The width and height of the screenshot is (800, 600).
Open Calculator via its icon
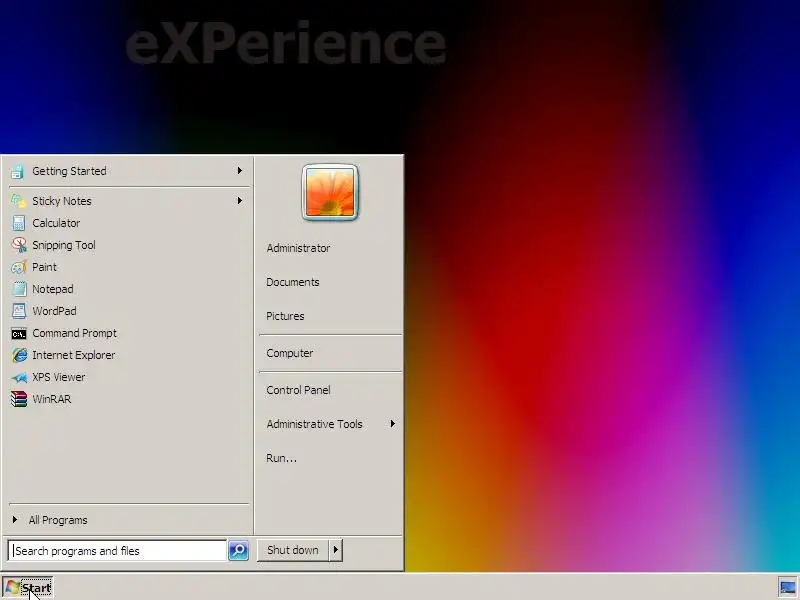(18, 223)
